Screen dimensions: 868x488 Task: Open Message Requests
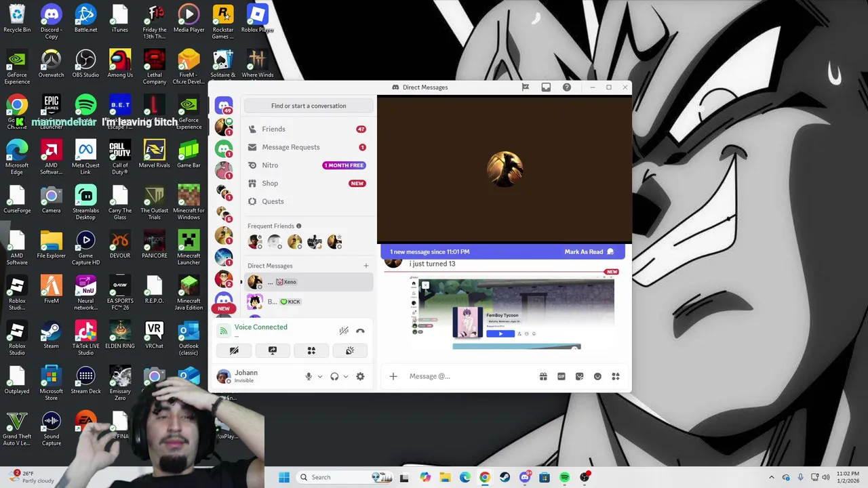click(x=307, y=147)
